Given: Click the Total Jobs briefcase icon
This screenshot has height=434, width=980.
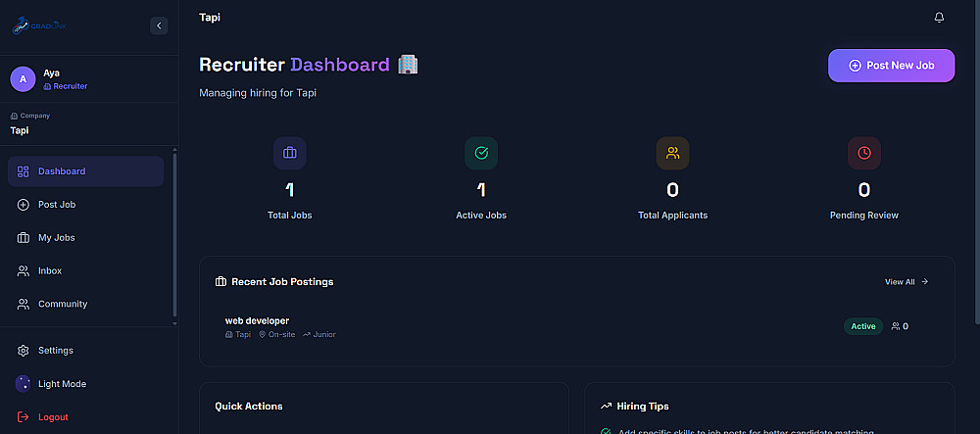Looking at the screenshot, I should coord(290,153).
